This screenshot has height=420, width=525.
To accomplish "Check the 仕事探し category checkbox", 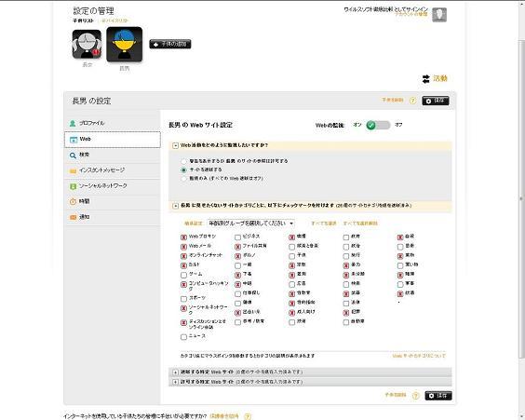I will point(237,293).
